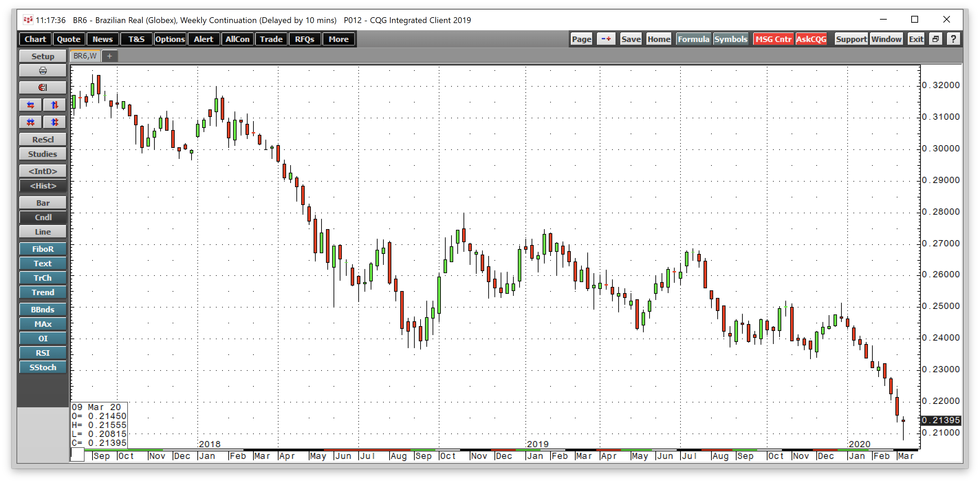This screenshot has height=483, width=980.
Task: Select the BR6,W chart tab
Action: click(x=85, y=56)
